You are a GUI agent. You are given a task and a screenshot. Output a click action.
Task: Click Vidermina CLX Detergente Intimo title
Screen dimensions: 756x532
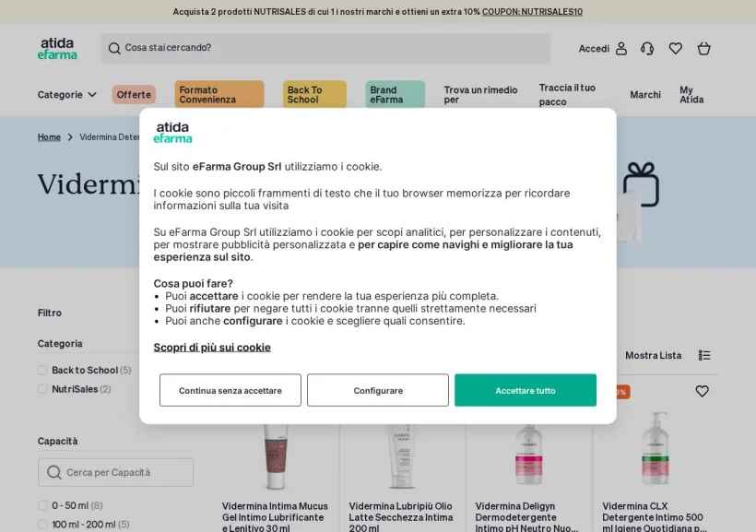point(655,517)
